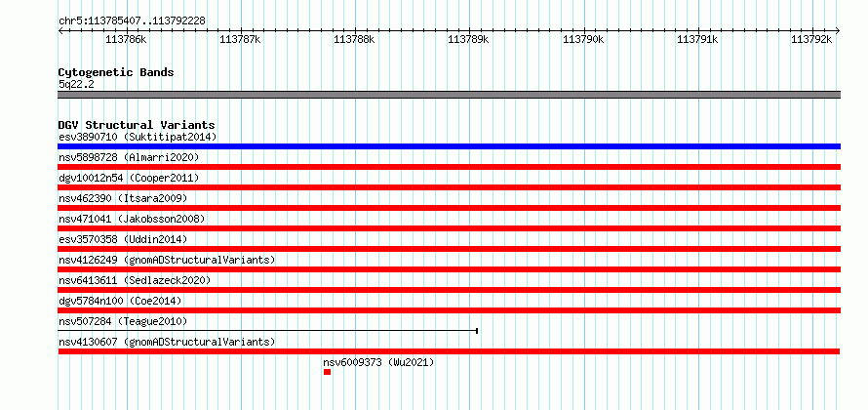The width and height of the screenshot is (868, 410).
Task: Select the nsv6413611 (Sedlazeck2020) label
Action: [x=135, y=280]
